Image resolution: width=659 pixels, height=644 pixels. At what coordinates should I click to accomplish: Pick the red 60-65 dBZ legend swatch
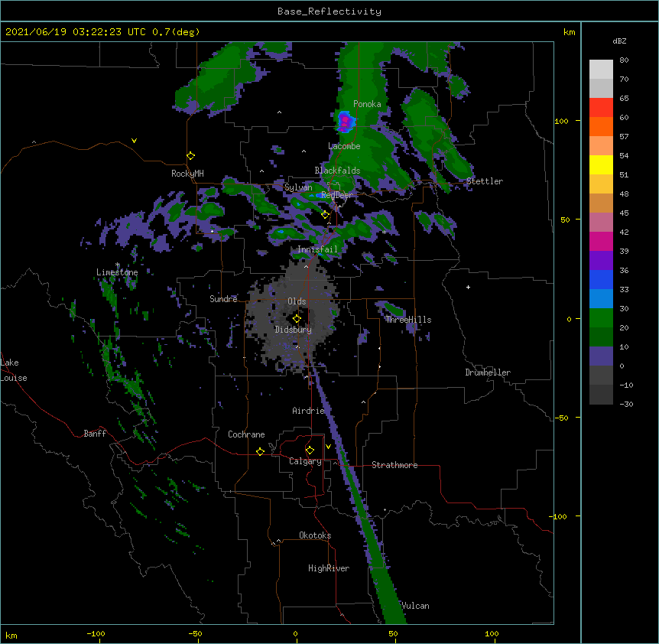(601, 108)
